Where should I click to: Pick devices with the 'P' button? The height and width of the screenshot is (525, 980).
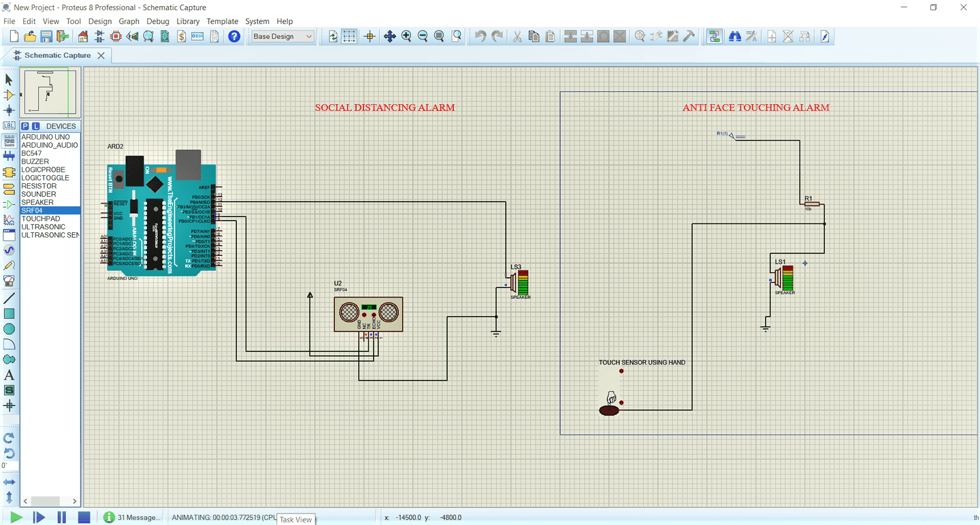coord(24,127)
